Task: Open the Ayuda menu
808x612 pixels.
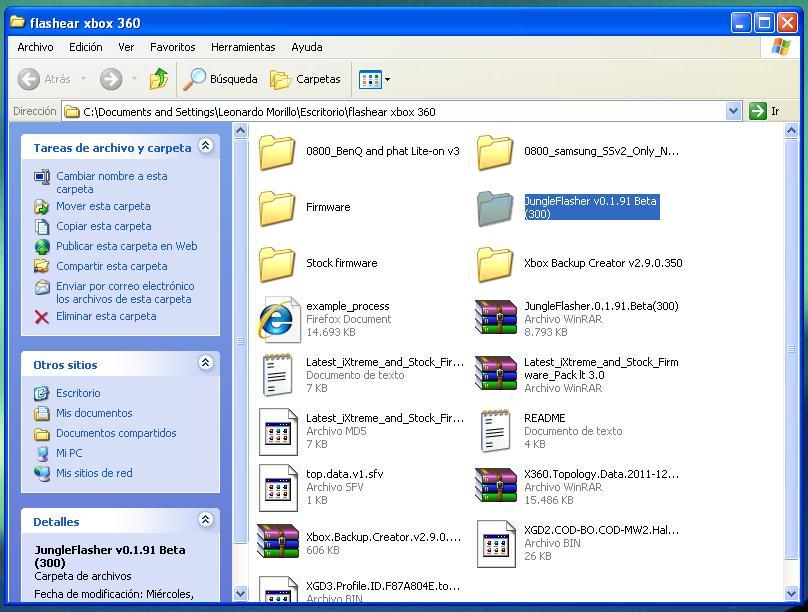Action: (x=307, y=47)
